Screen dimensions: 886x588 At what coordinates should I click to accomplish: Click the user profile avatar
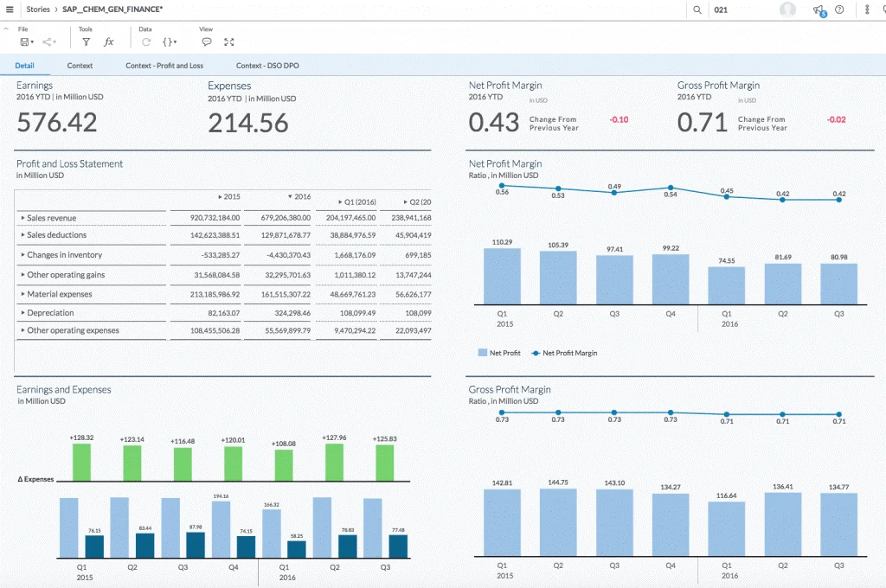pyautogui.click(x=787, y=10)
